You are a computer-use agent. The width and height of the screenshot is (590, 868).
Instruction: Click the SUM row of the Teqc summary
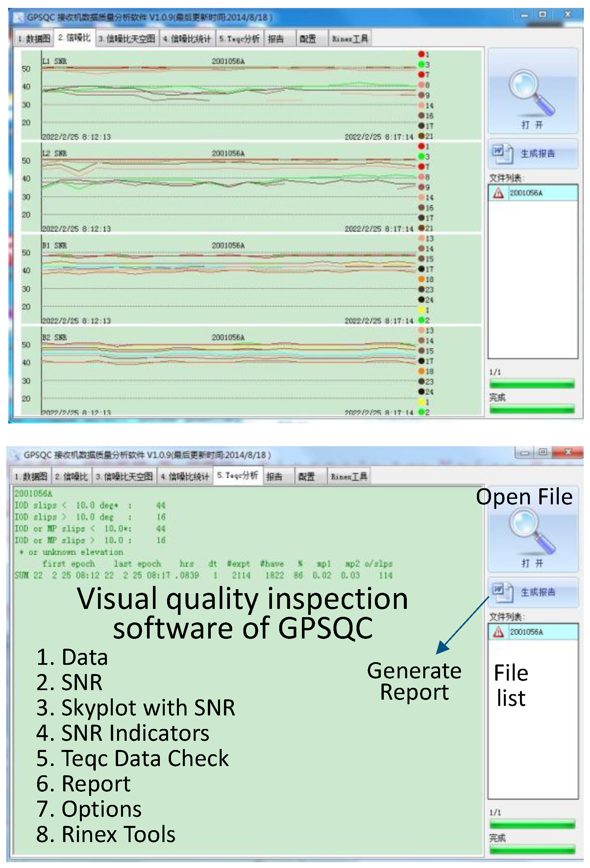pos(204,575)
